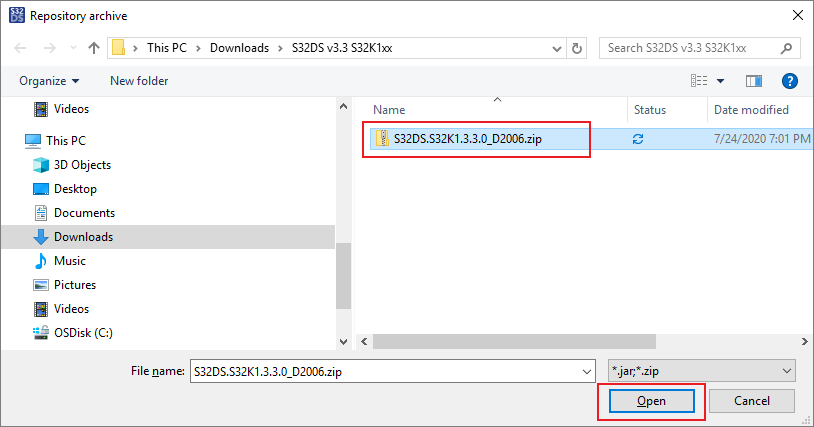814x427 pixels.
Task: Open Help with the question mark icon
Action: click(x=790, y=81)
